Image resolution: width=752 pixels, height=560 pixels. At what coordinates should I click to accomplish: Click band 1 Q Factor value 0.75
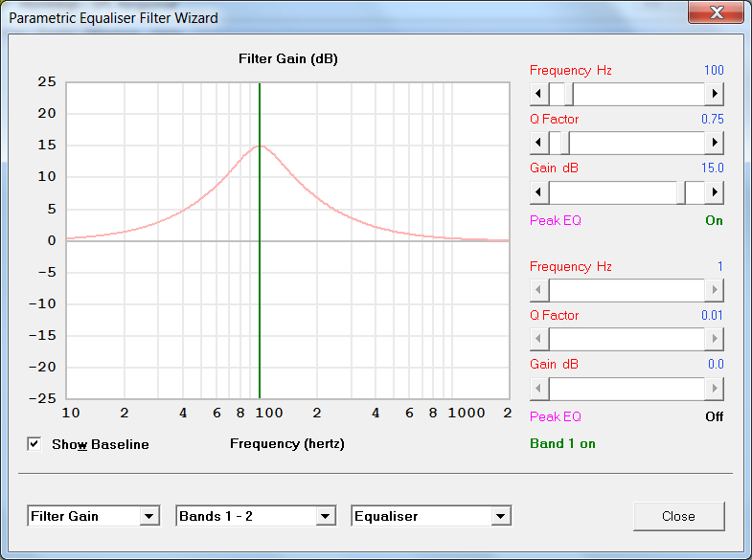(712, 120)
